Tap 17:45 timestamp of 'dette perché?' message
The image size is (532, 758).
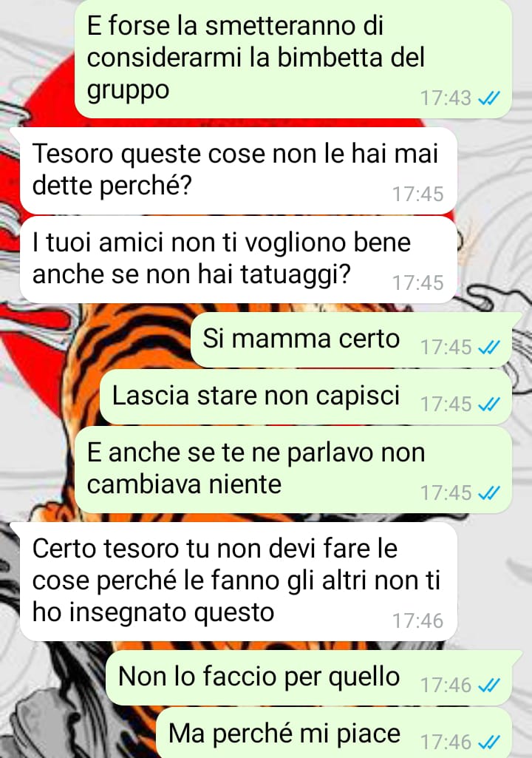[417, 194]
